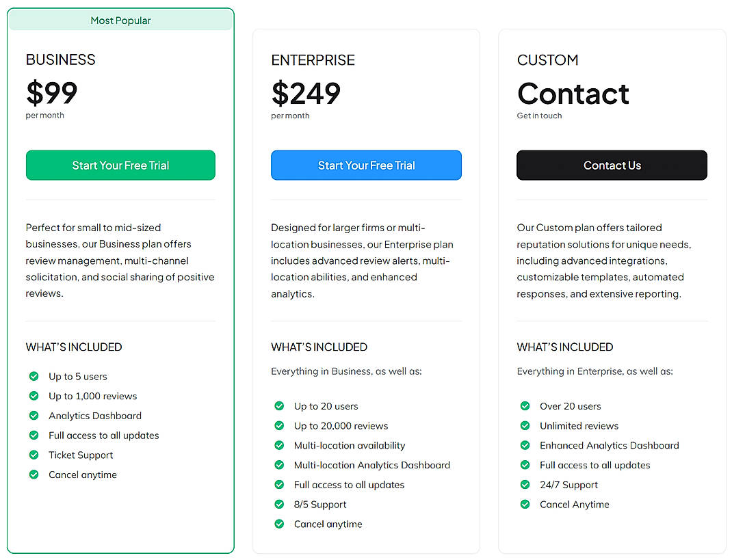The image size is (732, 560).
Task: Click checkmark icon next to Up to 20 users
Action: tap(279, 406)
